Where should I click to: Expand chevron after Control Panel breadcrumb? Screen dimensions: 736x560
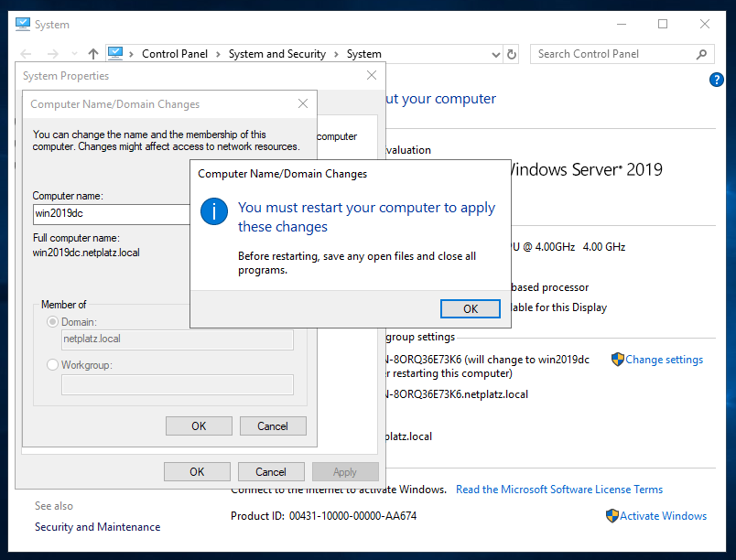coord(218,54)
